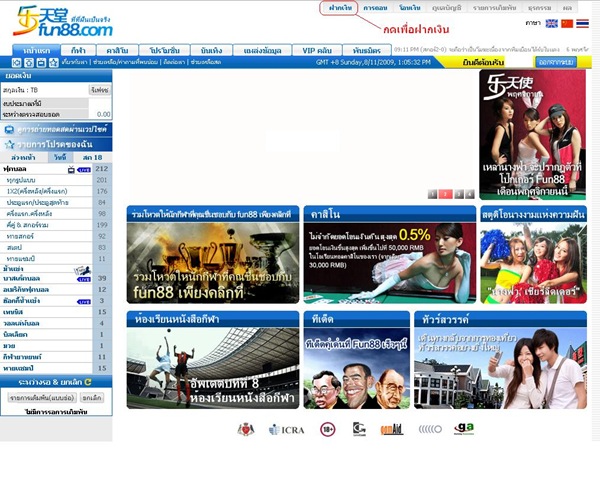Screen dimensions: 600x480
Task: Open the sidebar row with count 199
Action: click(x=56, y=225)
